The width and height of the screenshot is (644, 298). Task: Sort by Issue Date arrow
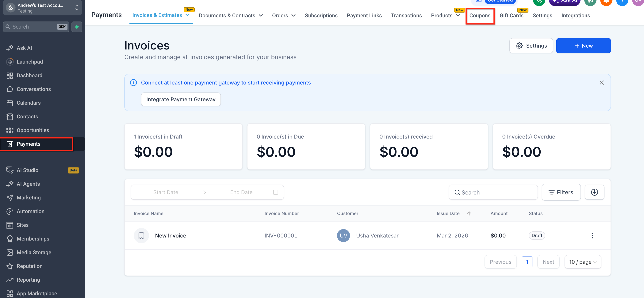469,214
